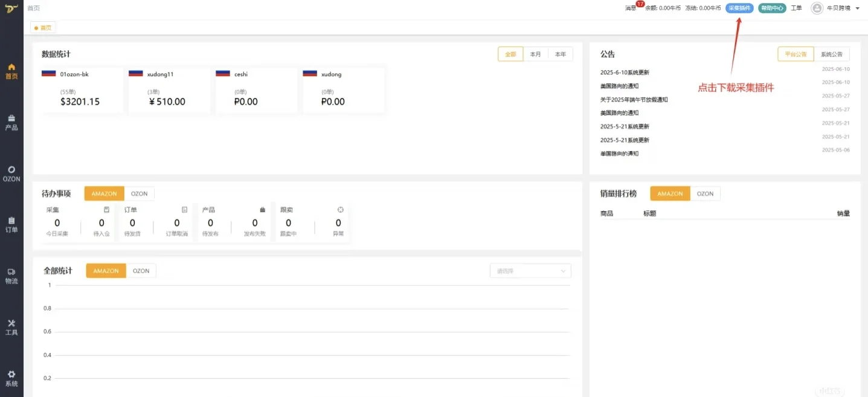Viewport: 868px width, 397px height.
Task: Click the flag icon beside 01ozon-bk
Action: tap(49, 73)
